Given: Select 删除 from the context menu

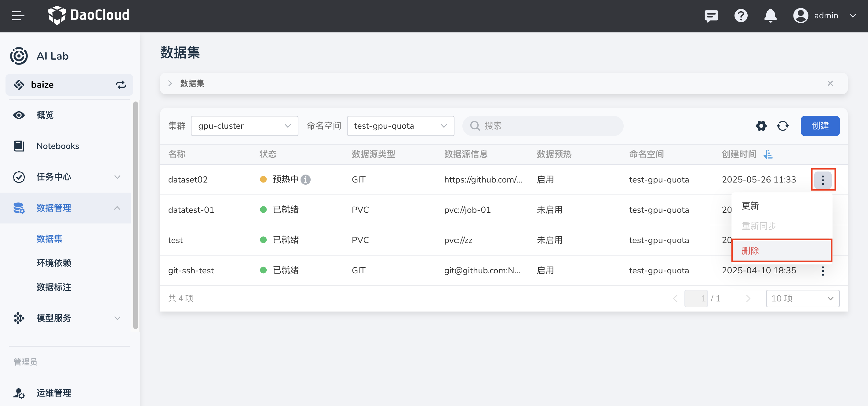Looking at the screenshot, I should 781,251.
